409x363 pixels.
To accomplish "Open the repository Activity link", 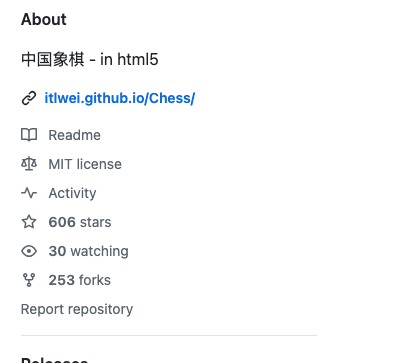I will coord(72,193).
